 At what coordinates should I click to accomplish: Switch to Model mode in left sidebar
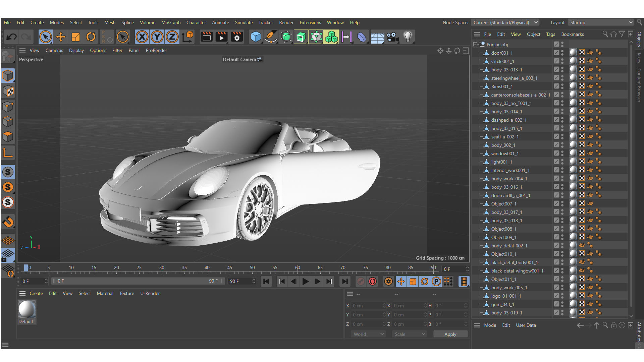pyautogui.click(x=8, y=76)
